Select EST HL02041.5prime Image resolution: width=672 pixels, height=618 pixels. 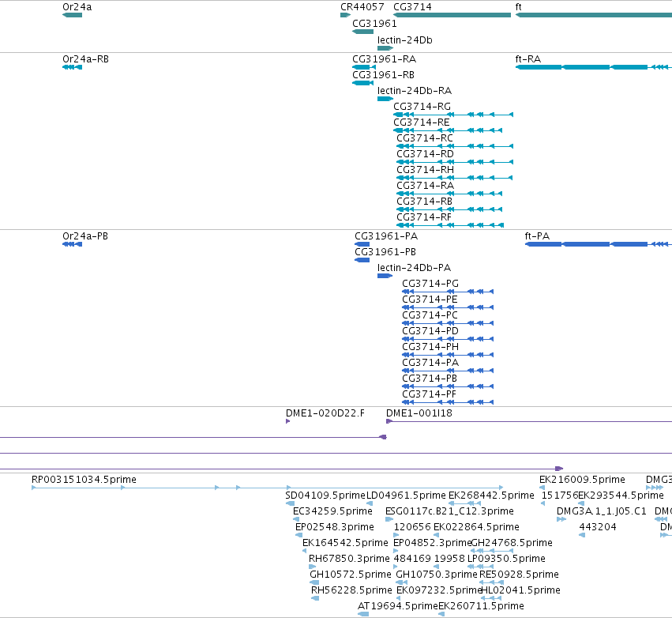(x=491, y=598)
